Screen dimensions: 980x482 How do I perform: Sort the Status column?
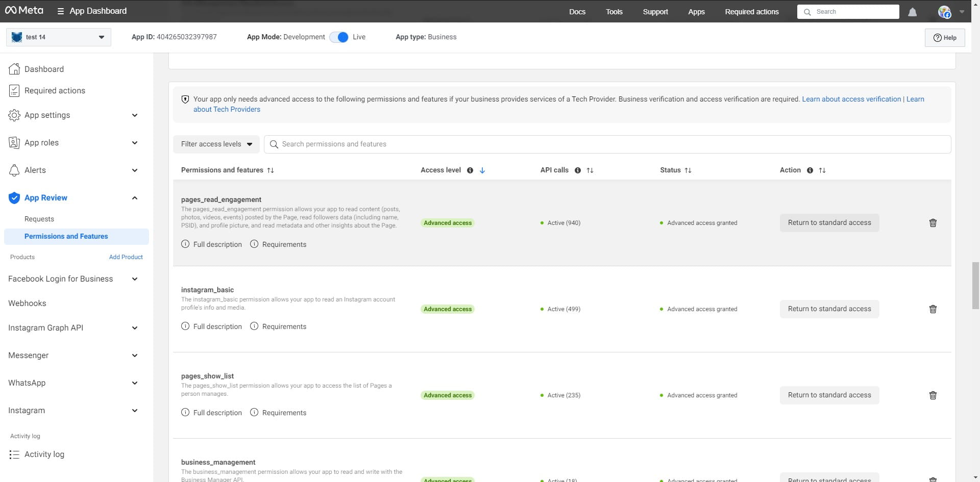tap(688, 170)
